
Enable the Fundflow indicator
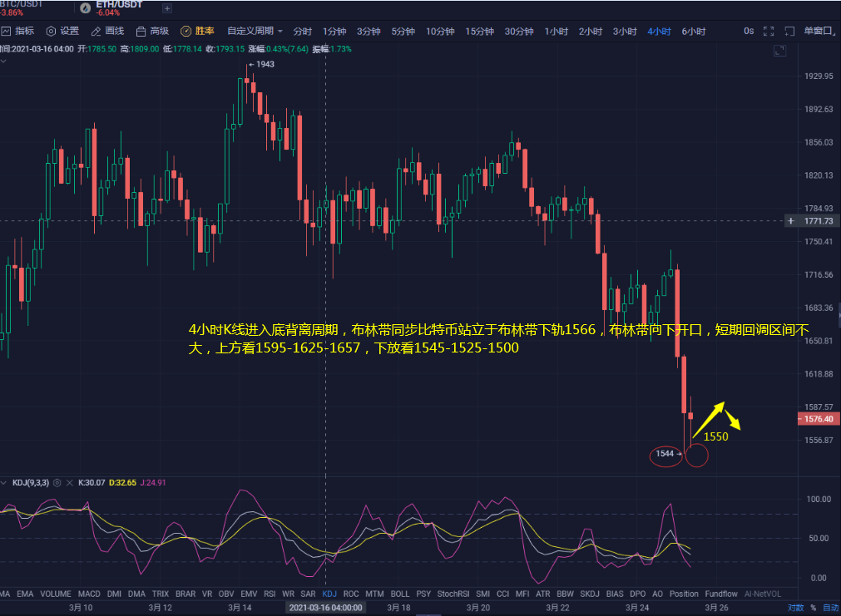721,594
